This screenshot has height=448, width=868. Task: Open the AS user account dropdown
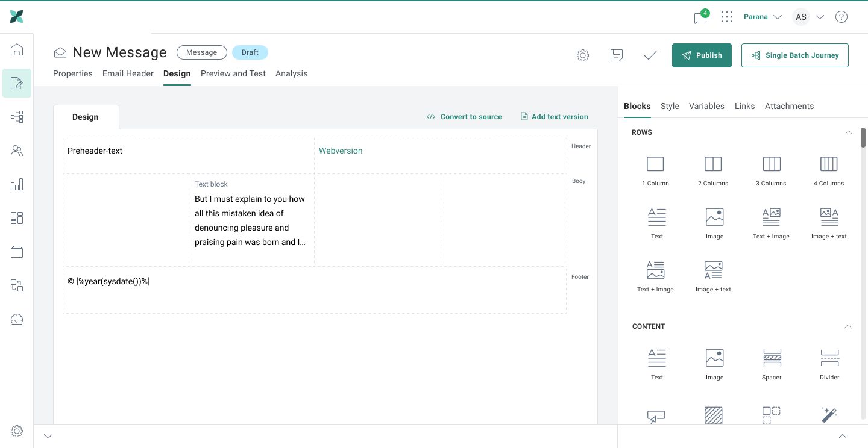(x=808, y=17)
